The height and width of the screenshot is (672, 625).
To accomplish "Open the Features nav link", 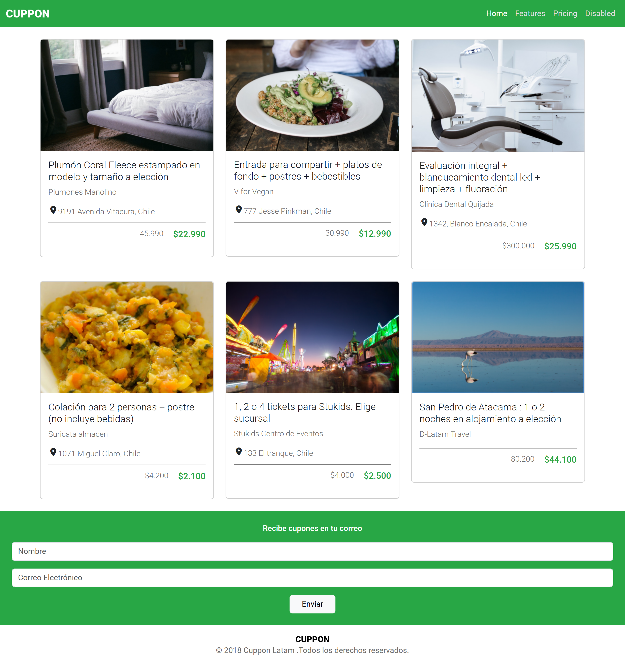I will click(x=530, y=13).
